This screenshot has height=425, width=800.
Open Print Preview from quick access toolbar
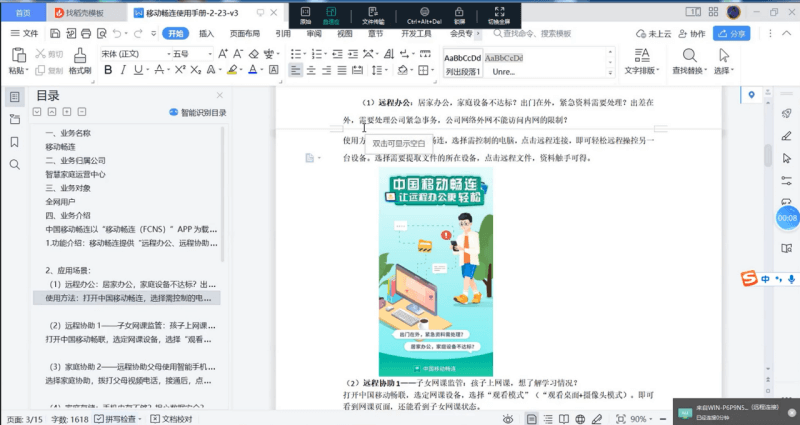(x=102, y=34)
